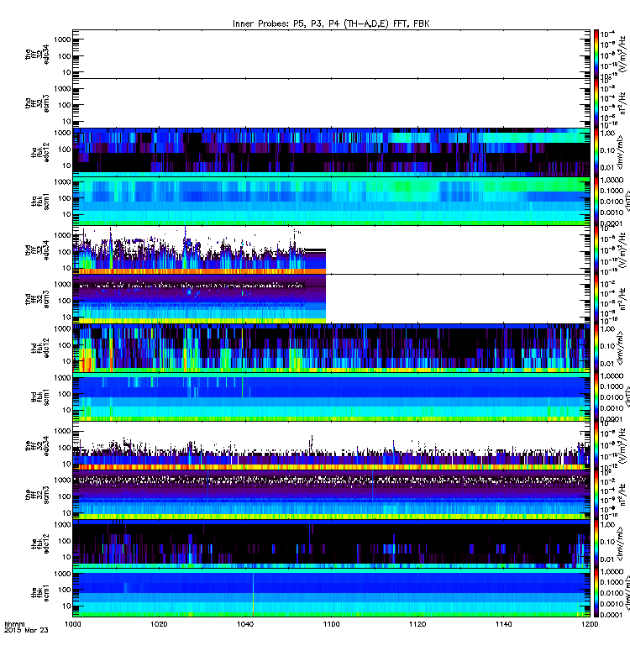Select time axis tick label 1120

click(417, 624)
